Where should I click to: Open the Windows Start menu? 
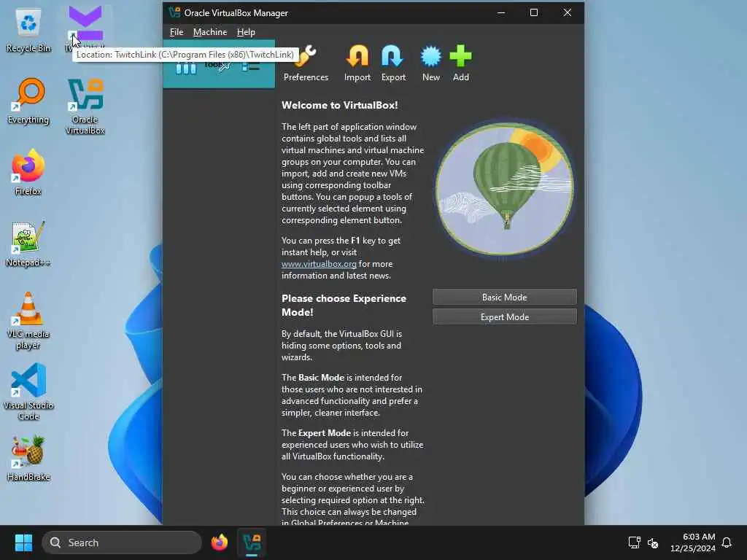(x=23, y=542)
